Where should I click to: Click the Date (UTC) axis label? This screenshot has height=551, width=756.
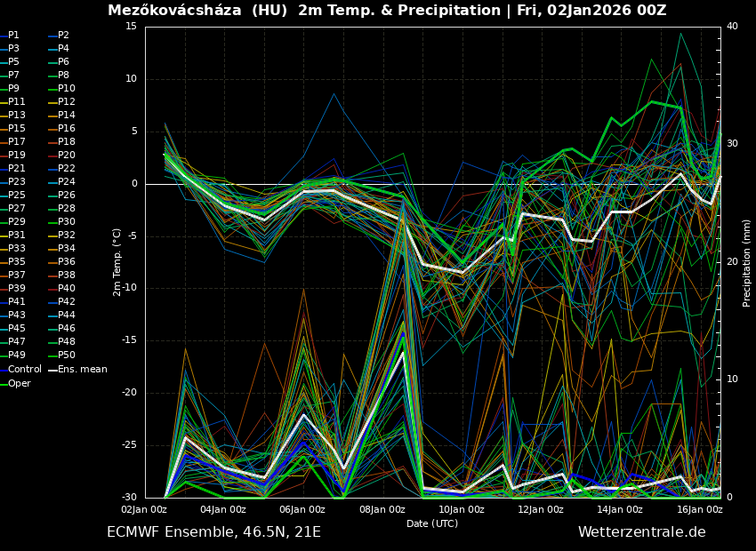(432, 523)
